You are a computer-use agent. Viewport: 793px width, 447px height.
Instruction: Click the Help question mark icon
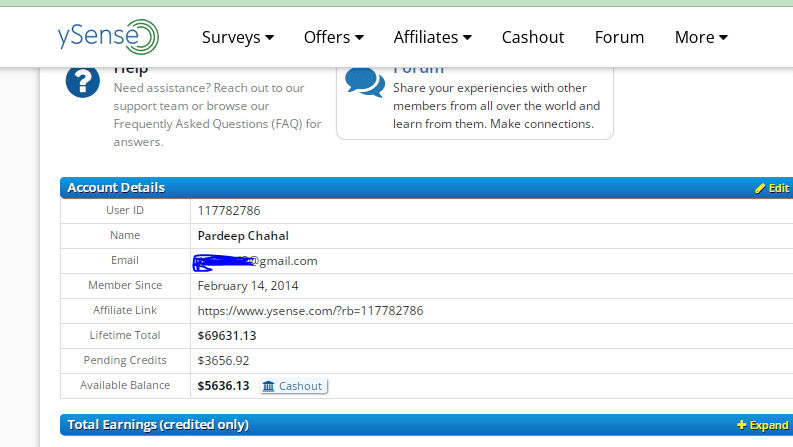tap(82, 81)
